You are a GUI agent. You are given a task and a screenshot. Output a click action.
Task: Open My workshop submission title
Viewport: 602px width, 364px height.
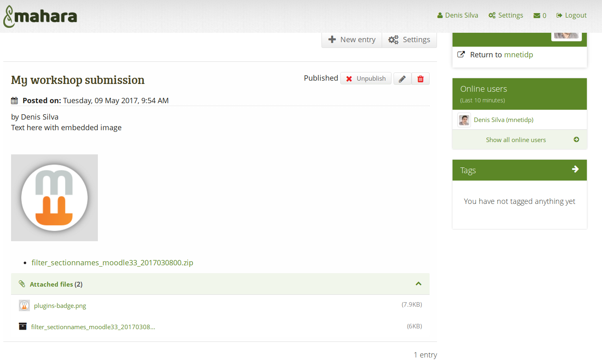coord(78,80)
